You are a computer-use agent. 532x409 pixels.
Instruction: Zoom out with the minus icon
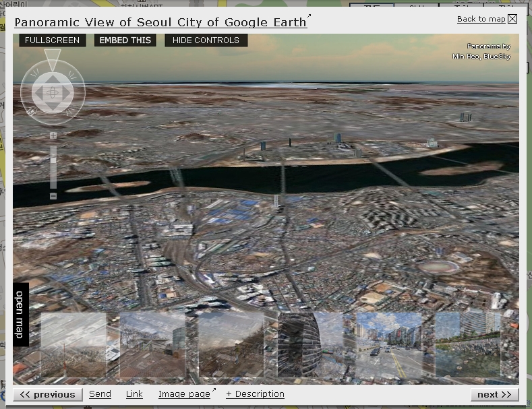tap(53, 196)
